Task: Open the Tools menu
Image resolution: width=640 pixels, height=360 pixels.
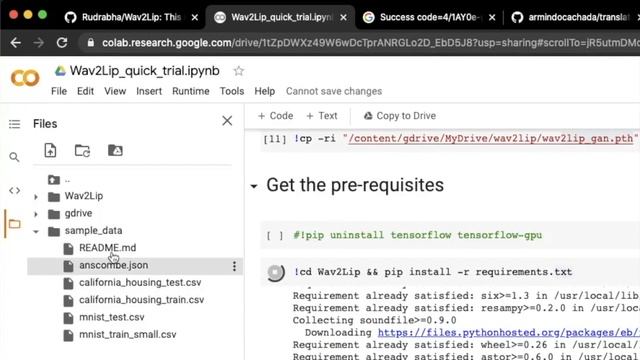Action: pos(232,91)
